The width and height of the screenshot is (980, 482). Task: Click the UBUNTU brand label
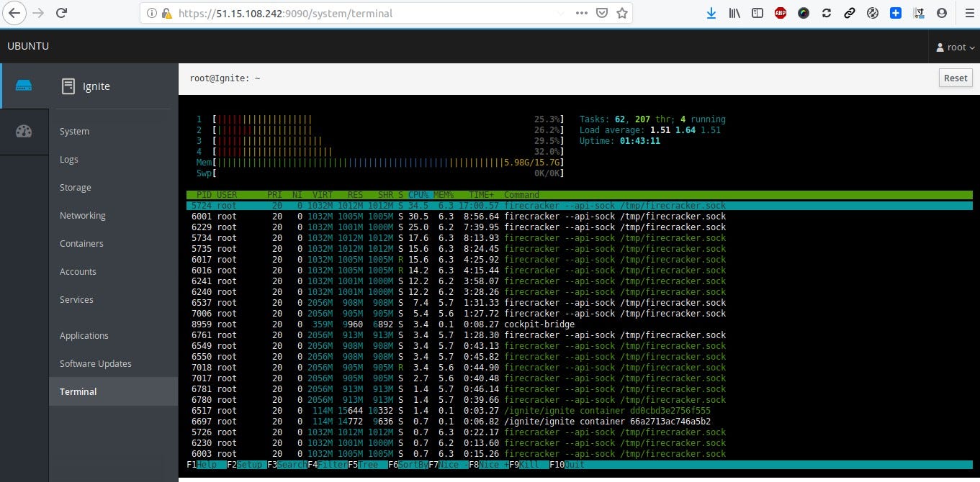[28, 47]
